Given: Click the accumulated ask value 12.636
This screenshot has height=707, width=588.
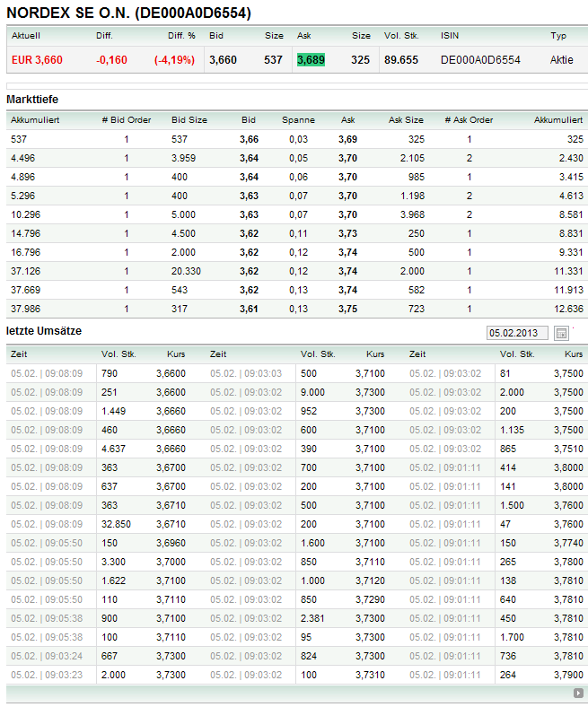Looking at the screenshot, I should [568, 309].
